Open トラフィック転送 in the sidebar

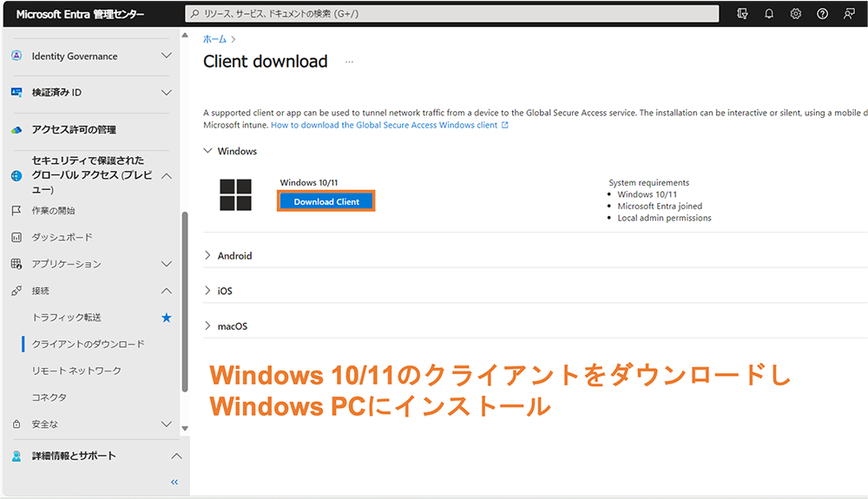(67, 318)
